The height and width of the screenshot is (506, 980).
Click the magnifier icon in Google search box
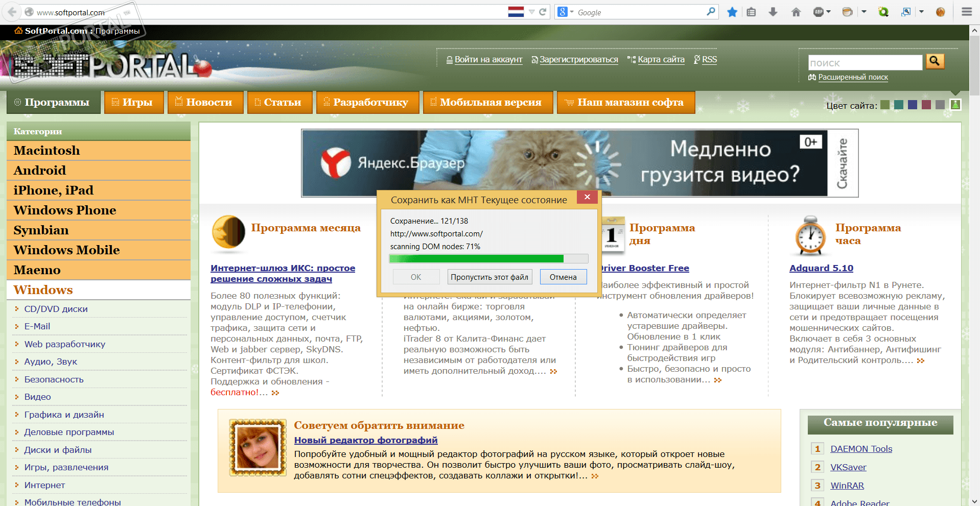[x=711, y=12]
